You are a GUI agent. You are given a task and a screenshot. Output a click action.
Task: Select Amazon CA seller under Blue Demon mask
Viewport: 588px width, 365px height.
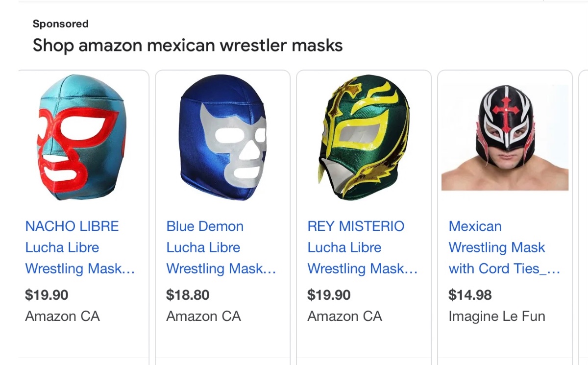pos(203,316)
